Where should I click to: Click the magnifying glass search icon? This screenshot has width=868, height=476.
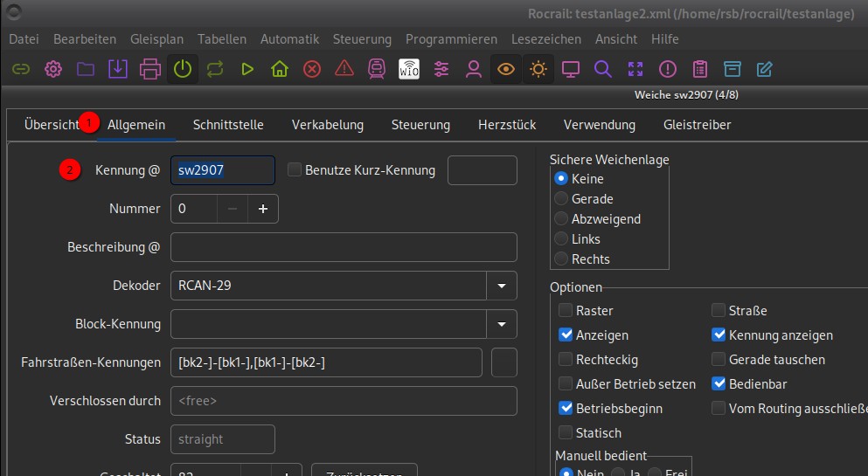(603, 69)
